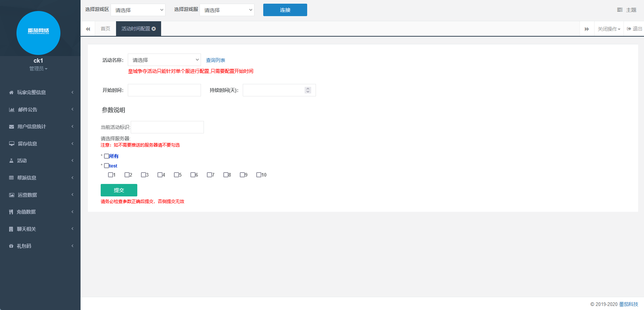Click the picture icon beside 运营数据

tap(12, 195)
